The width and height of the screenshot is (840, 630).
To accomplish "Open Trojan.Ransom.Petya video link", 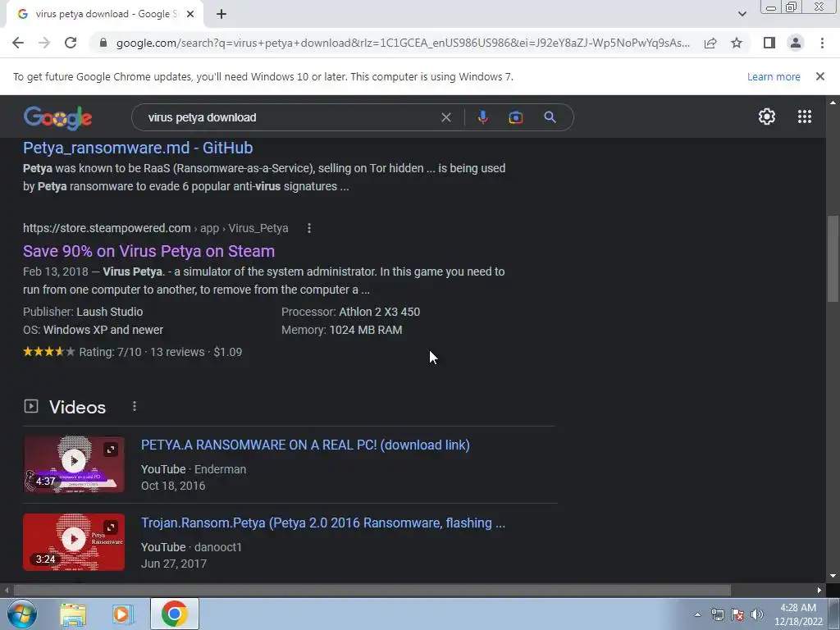I will pos(323,523).
